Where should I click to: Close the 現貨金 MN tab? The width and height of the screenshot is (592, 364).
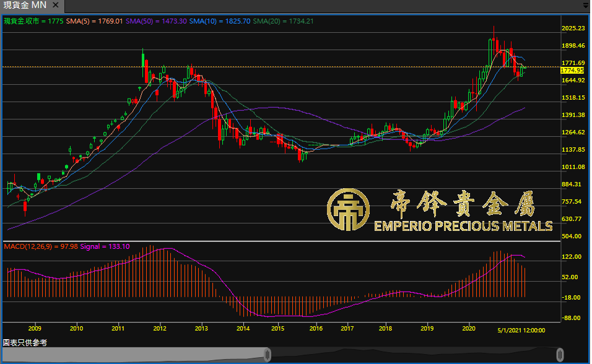[56, 6]
